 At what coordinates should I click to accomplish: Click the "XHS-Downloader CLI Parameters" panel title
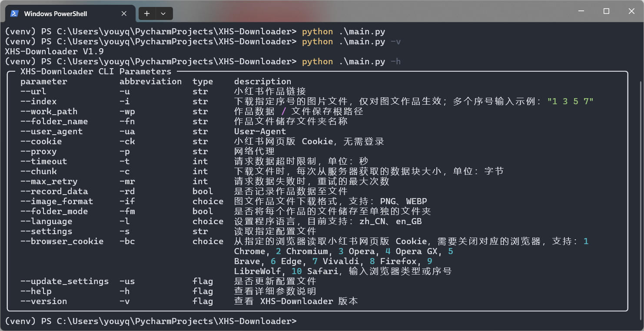tap(96, 72)
